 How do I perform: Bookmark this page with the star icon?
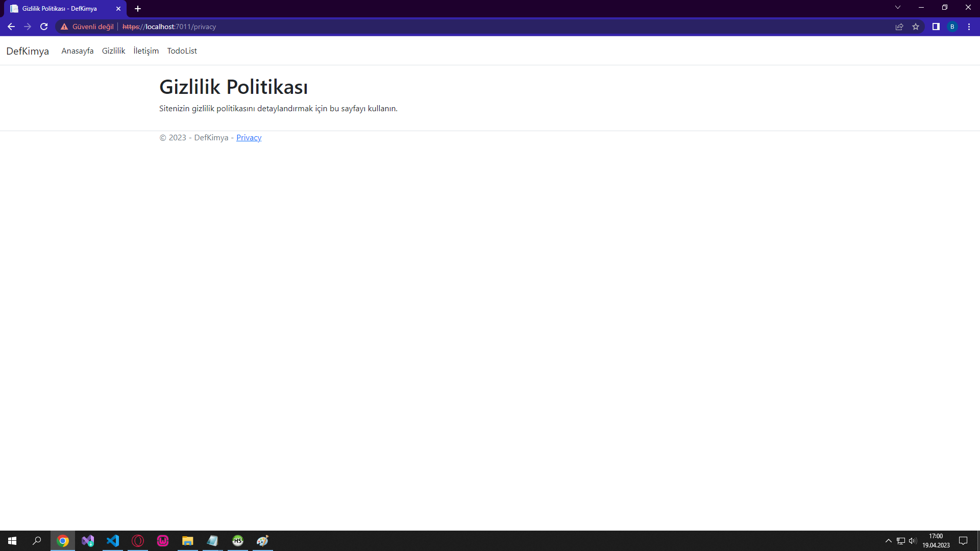click(916, 27)
